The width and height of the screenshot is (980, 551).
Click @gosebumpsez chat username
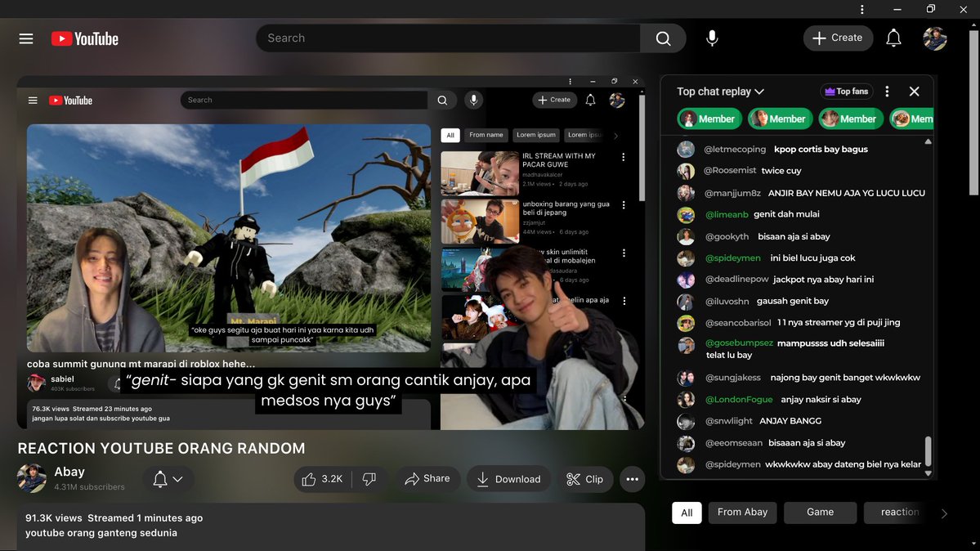(739, 343)
